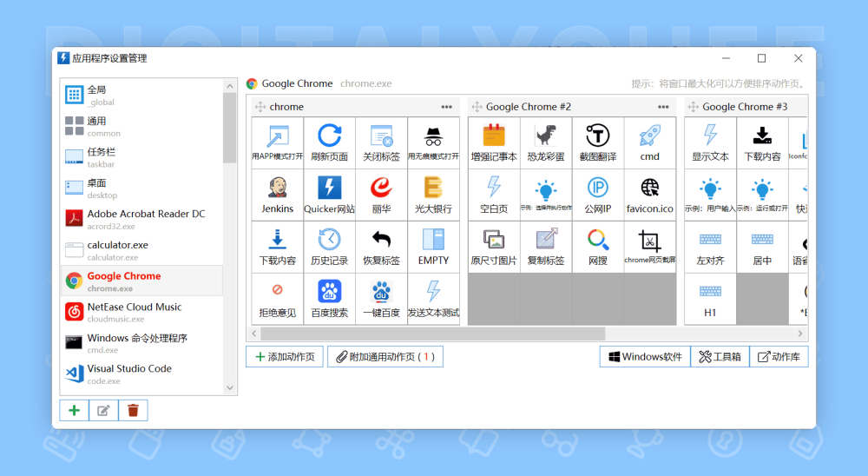Click the 居中 keyboard action
The width and height of the screenshot is (868, 476).
click(762, 248)
